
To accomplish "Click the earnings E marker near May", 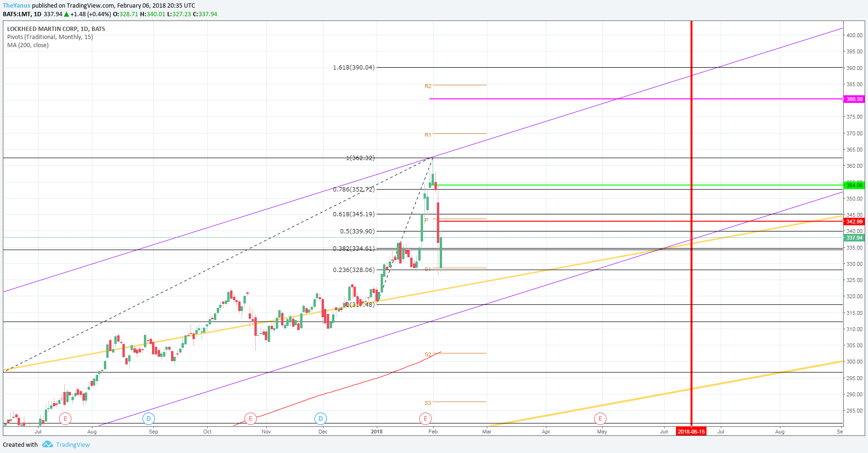I will [600, 419].
